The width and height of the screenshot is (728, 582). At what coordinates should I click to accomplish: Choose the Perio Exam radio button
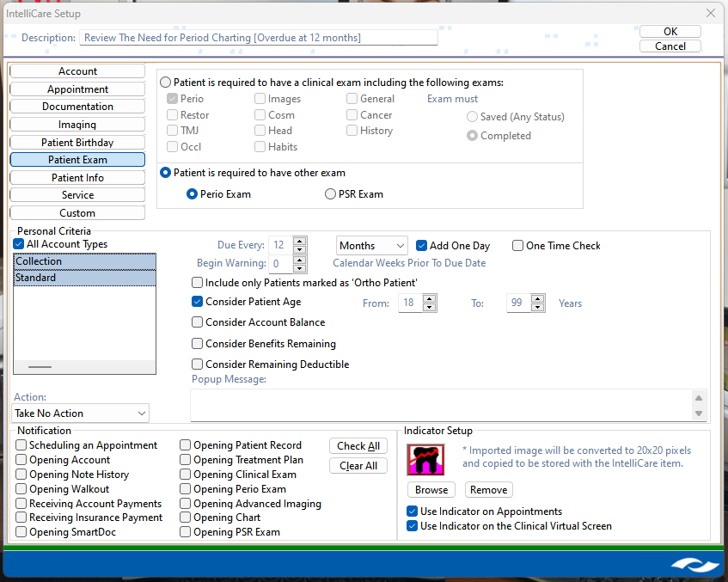tap(192, 193)
